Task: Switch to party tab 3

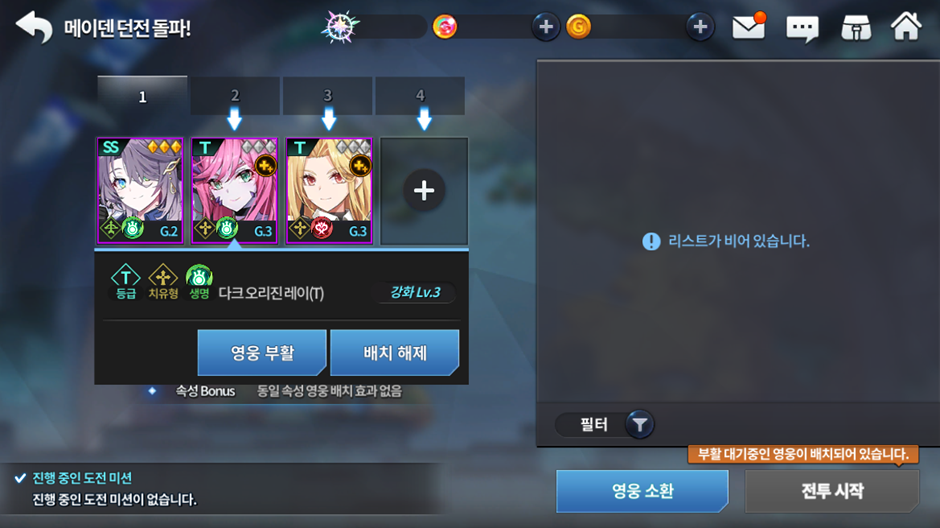Action: point(327,96)
